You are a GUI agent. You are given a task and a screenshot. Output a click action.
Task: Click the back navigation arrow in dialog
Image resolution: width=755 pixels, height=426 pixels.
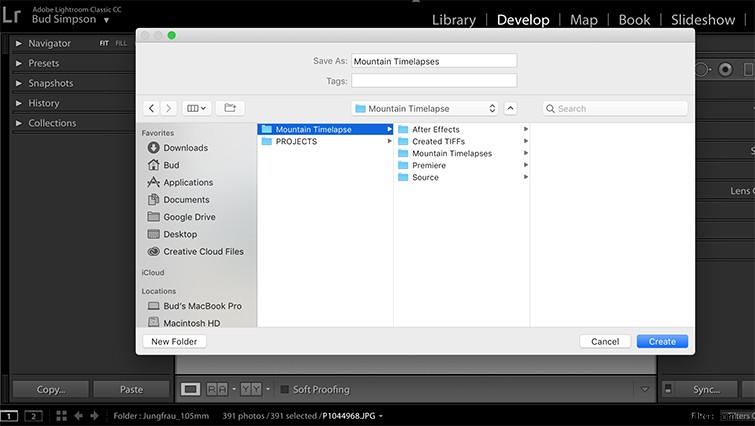tap(151, 108)
